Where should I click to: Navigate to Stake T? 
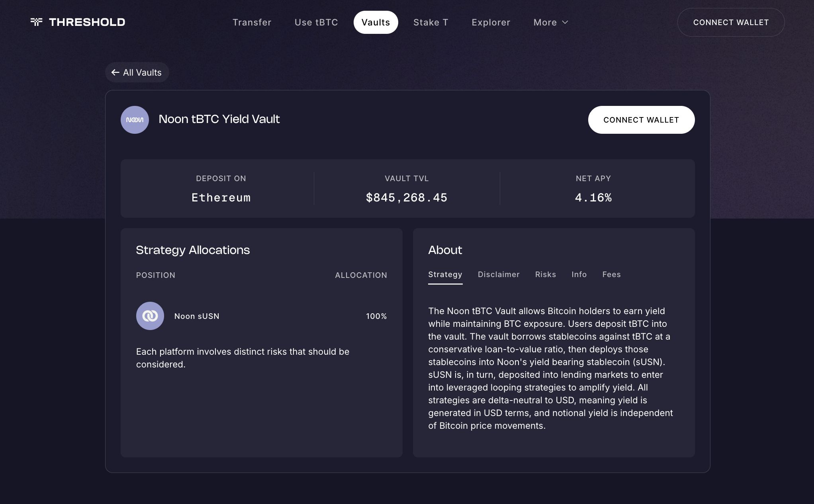(430, 22)
